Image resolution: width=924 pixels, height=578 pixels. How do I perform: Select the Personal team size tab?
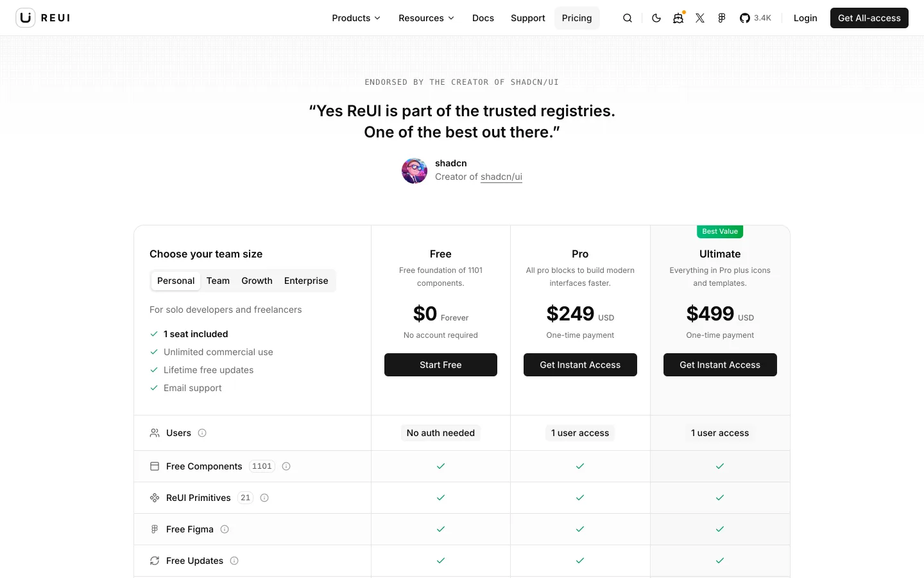[176, 281]
